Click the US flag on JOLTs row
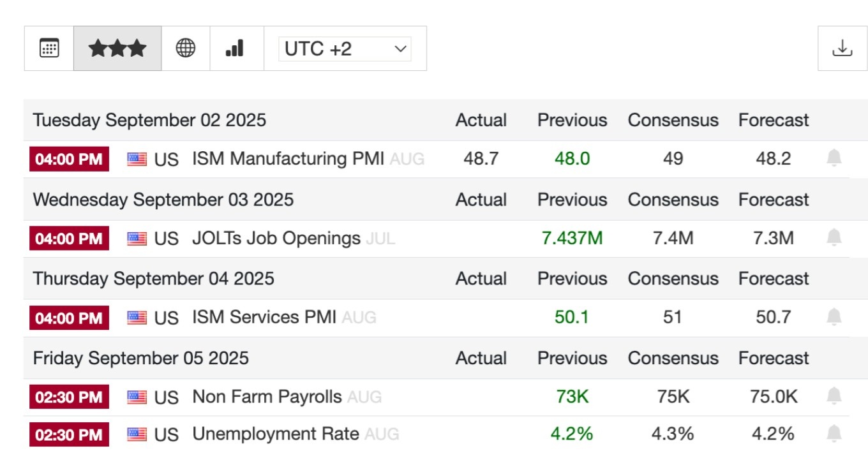The width and height of the screenshot is (868, 451). coord(137,239)
